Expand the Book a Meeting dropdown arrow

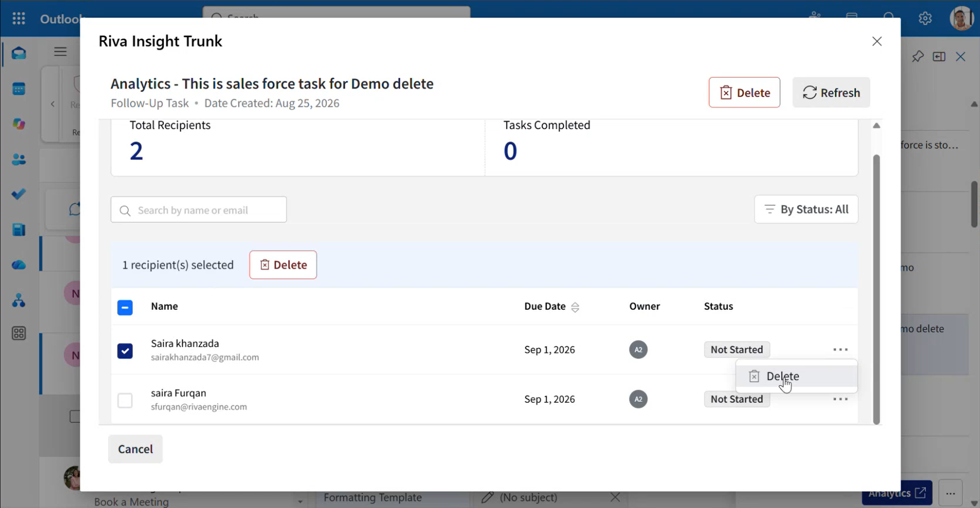pos(300,501)
